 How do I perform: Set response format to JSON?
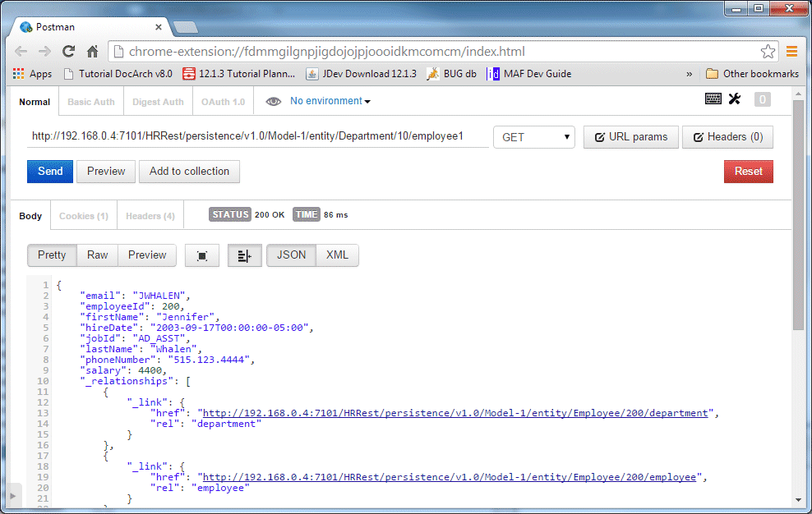coord(291,255)
